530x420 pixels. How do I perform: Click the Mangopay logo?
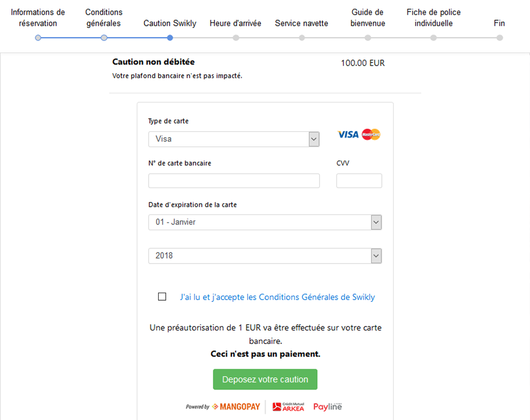[x=236, y=407]
